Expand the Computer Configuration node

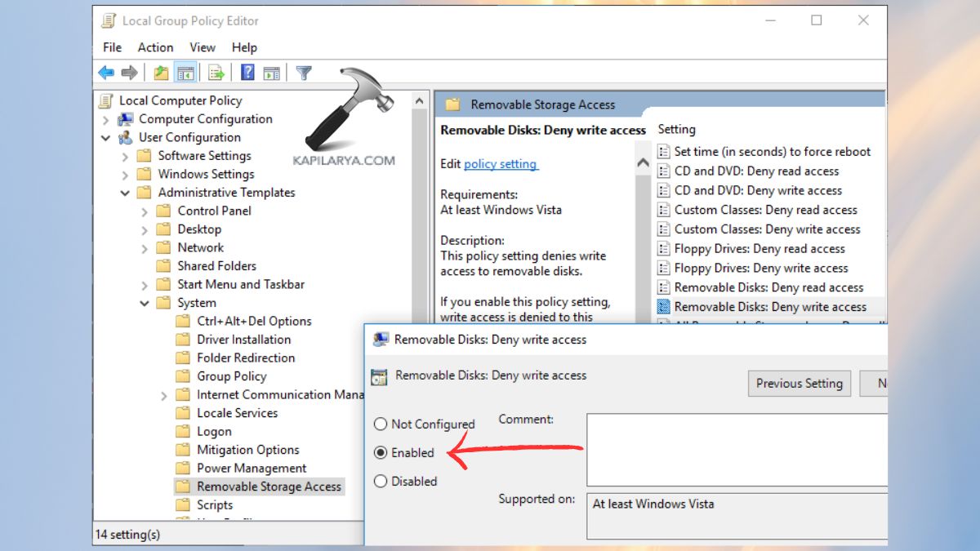pos(106,118)
